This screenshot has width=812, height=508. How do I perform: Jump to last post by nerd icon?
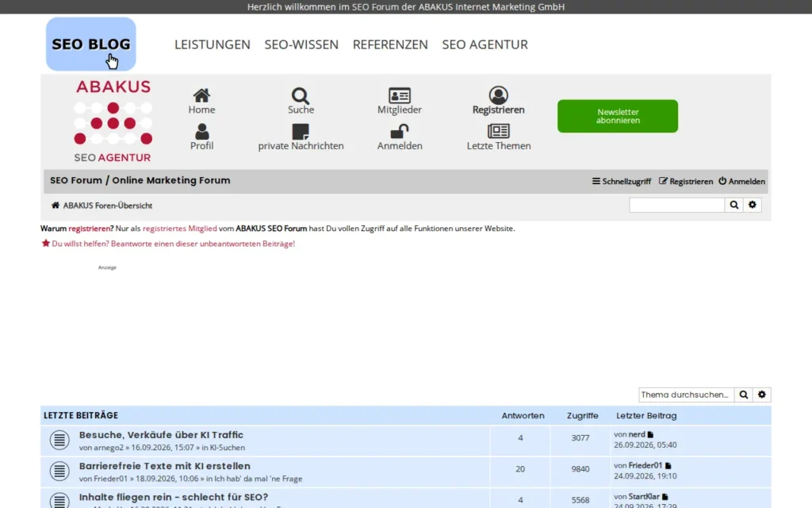(x=650, y=434)
